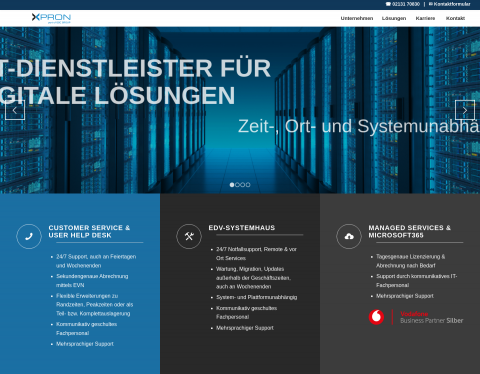This screenshot has height=374, width=480.
Task: Select the fourth slider dot
Action: [x=248, y=185]
